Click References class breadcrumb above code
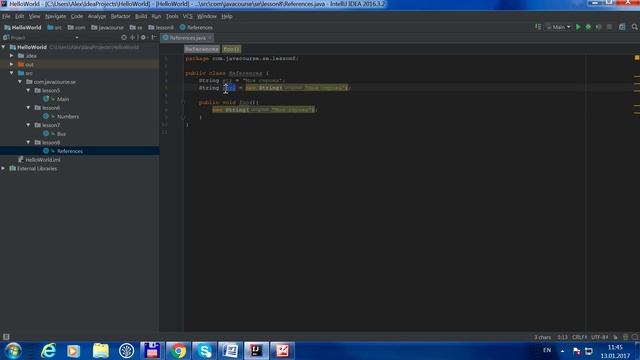 click(202, 49)
